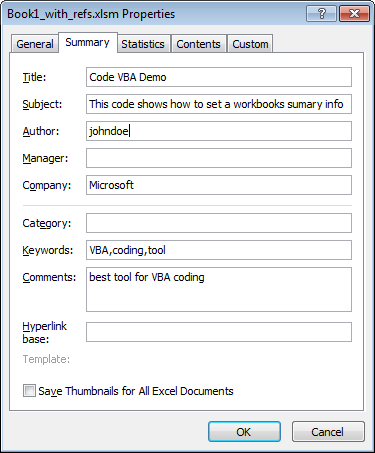Image resolution: width=375 pixels, height=453 pixels.
Task: Close the Properties dialog window
Action: [354, 14]
